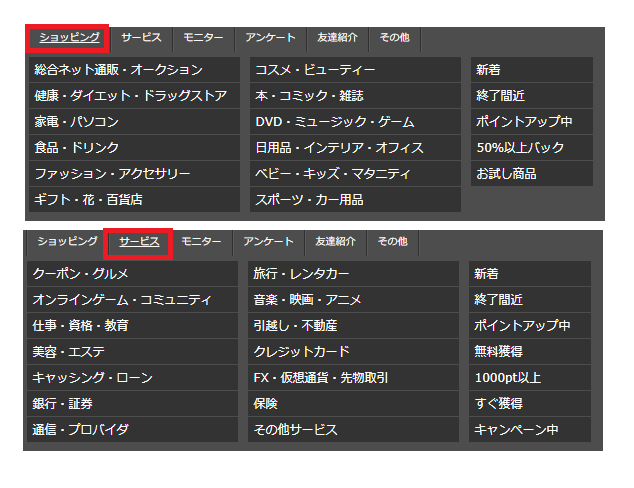This screenshot has height=488, width=634.
Task: Open アンケート tab in the shopping-category menu
Action: coord(271,38)
